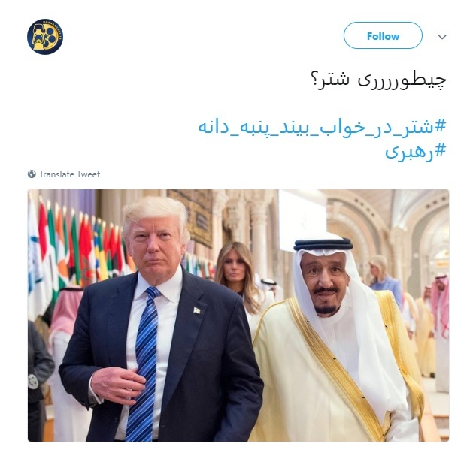This screenshot has height=450, width=476.
Task: Expand the tweet options chevron menu
Action: [x=442, y=37]
